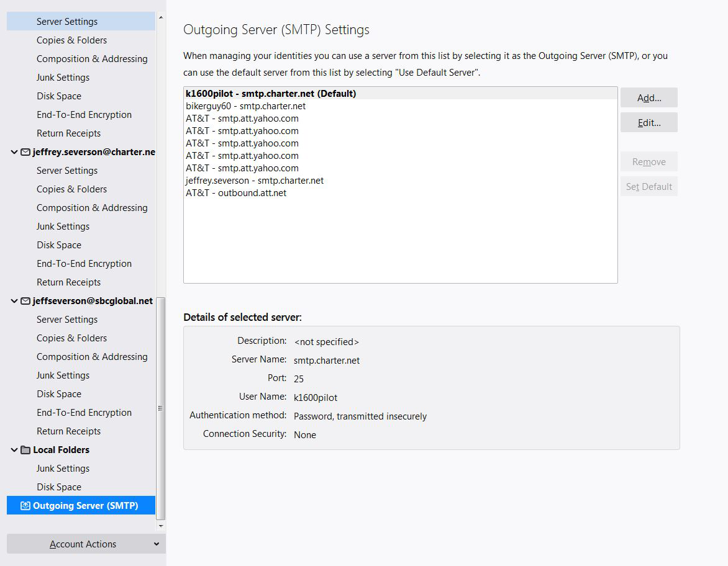
Task: Click the Outgoing Server (SMTP) Settings heading
Action: tap(276, 30)
